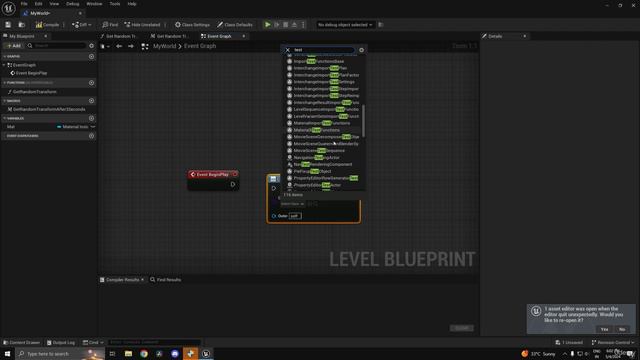Choose NavigationTestingActor class entry

pos(316,158)
